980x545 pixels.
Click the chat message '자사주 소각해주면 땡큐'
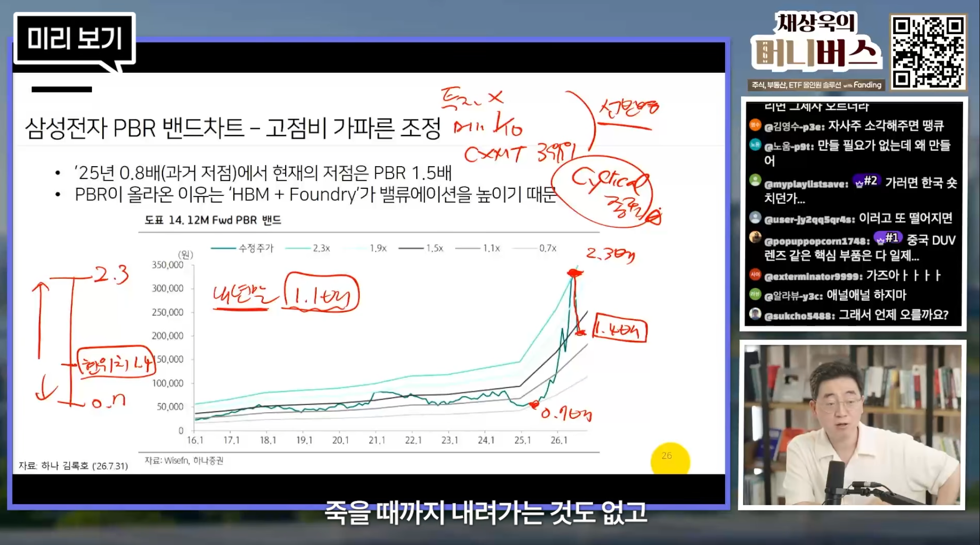886,126
